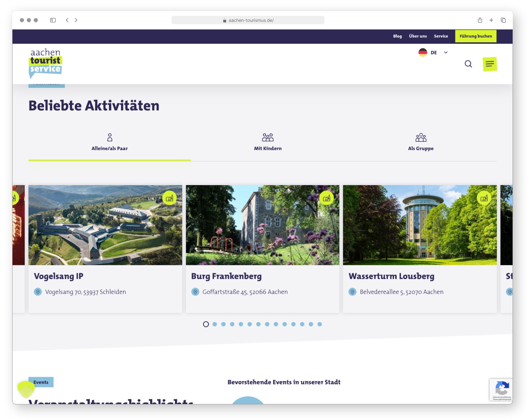The height and width of the screenshot is (420, 532).
Task: Select the address Vogelsang 70, 53937 Schleiden
Action: 86,292
